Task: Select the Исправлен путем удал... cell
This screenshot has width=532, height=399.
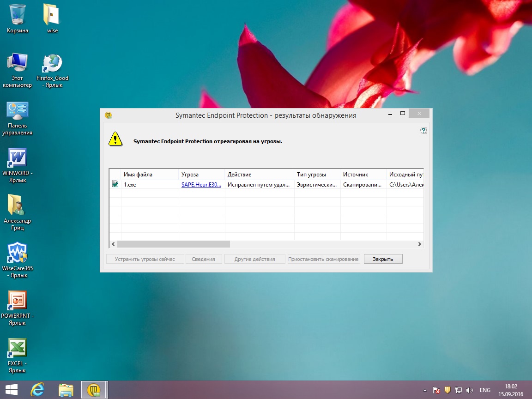Action: (259, 185)
